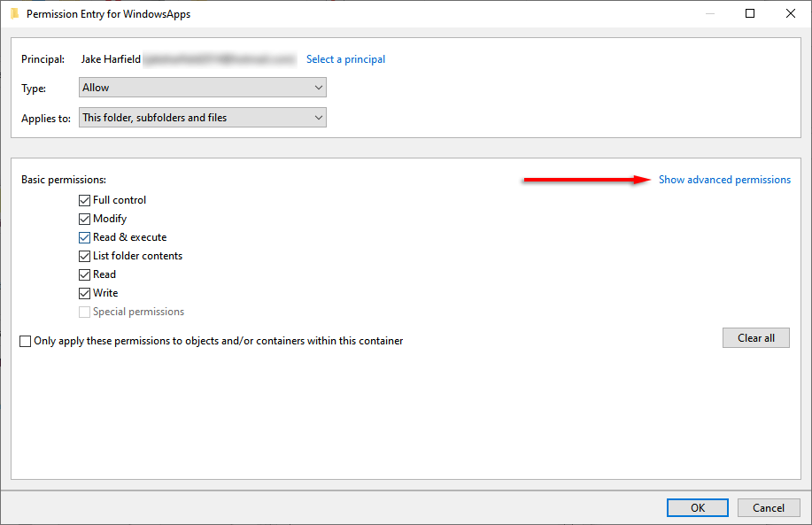Click the Cancel button
This screenshot has height=525, width=812.
click(769, 508)
